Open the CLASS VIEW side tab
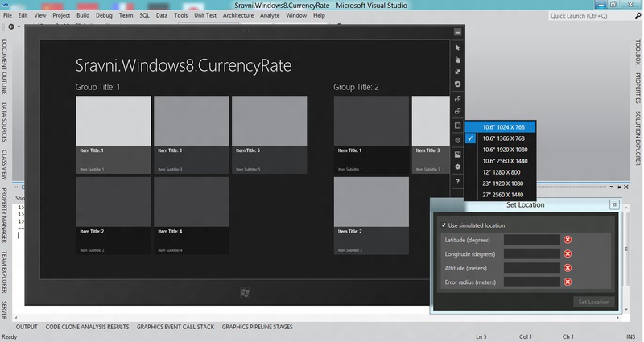644x342 pixels. (x=5, y=165)
